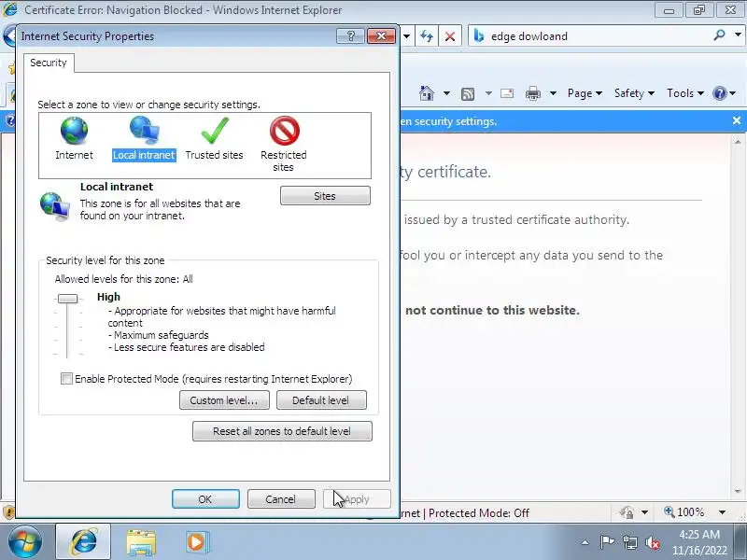Switch to the Security tab
Screen dimensions: 747x560
[49, 63]
